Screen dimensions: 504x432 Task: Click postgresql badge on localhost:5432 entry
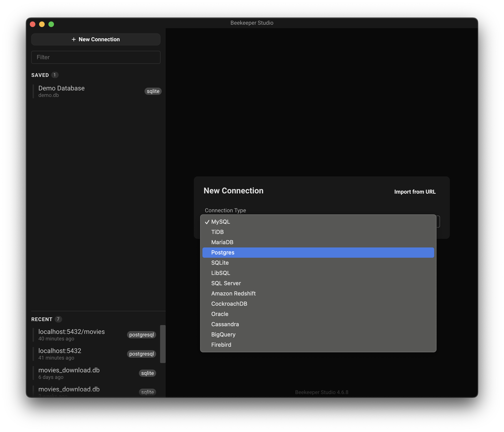point(141,354)
